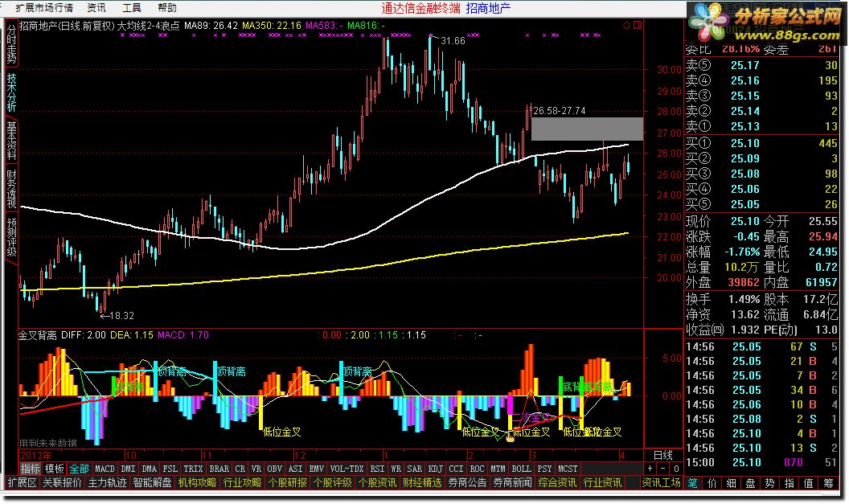Click the minus zoom button beside indicator tabs
The image size is (849, 504).
(663, 469)
